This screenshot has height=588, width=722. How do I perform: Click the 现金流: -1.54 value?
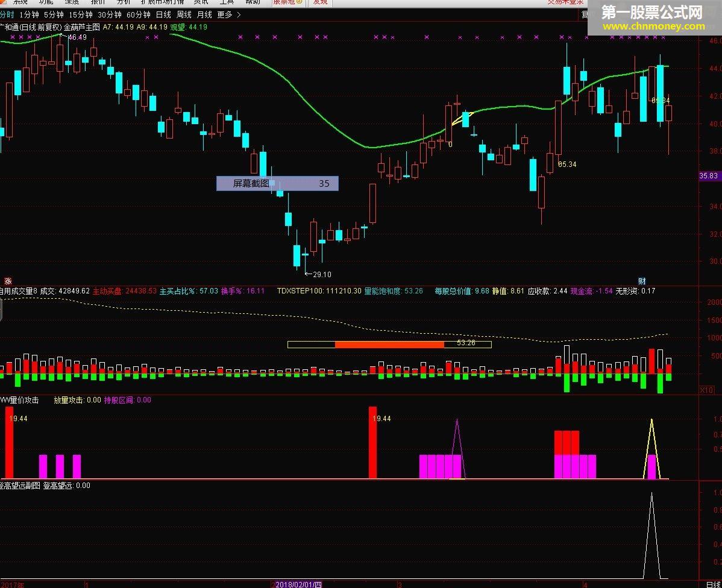coord(592,291)
